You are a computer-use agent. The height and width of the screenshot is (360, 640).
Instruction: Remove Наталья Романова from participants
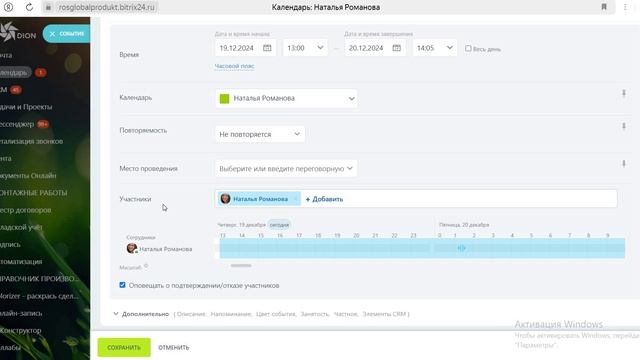point(296,199)
